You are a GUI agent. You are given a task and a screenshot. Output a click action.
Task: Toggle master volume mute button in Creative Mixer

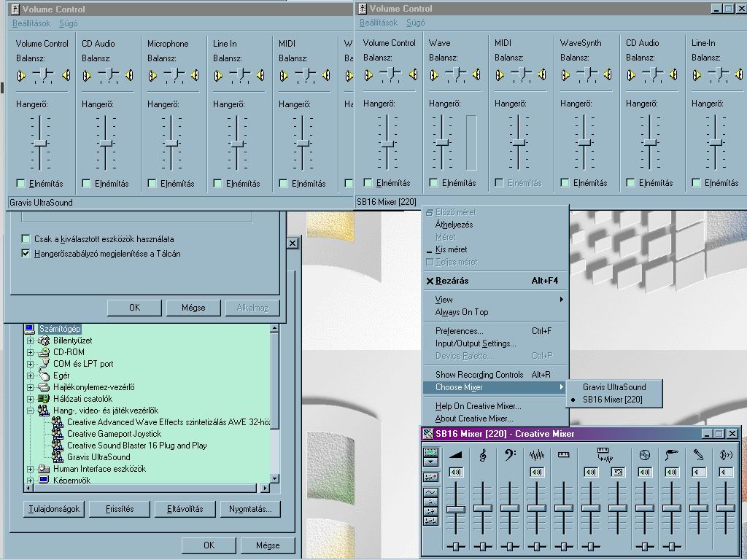point(455,472)
